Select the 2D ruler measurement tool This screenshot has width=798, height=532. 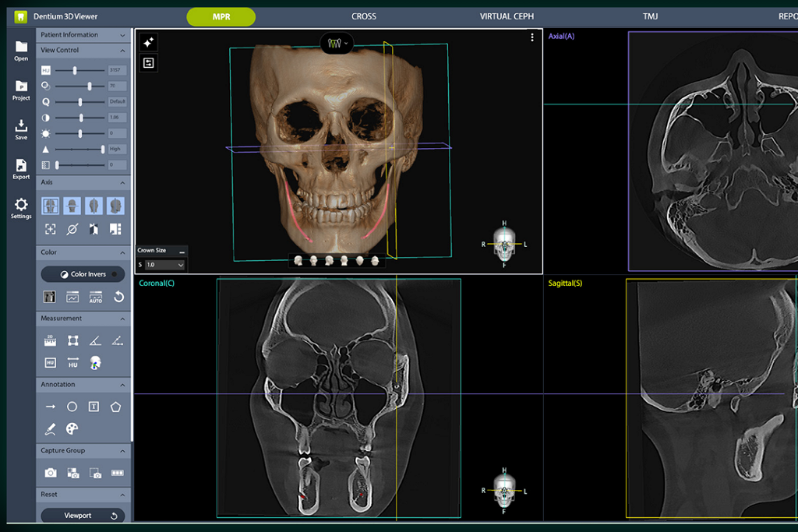coord(50,340)
